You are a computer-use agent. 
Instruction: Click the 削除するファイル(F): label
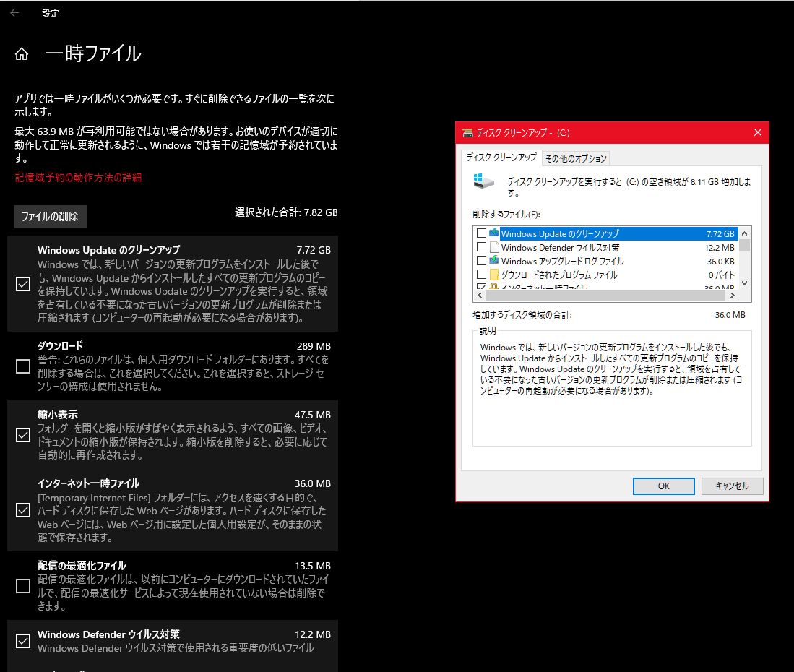[x=506, y=215]
